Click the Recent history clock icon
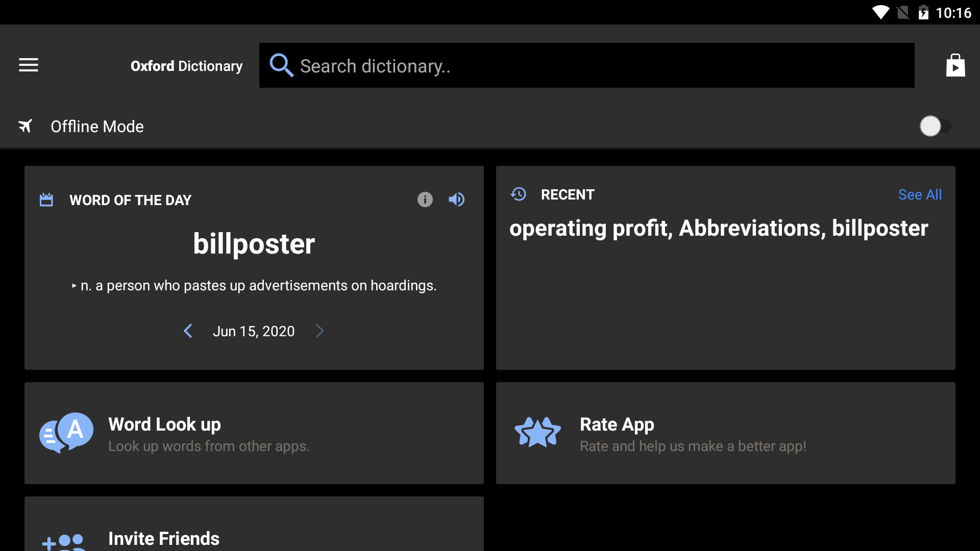The width and height of the screenshot is (980, 551). click(519, 194)
